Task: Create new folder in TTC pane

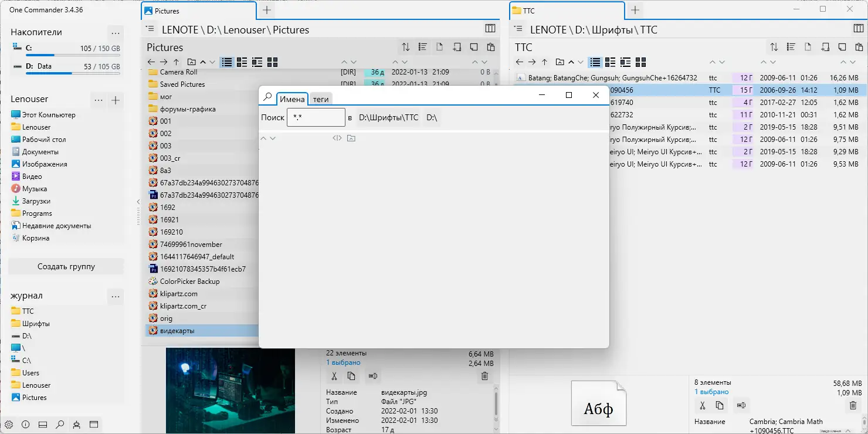Action: 825,47
